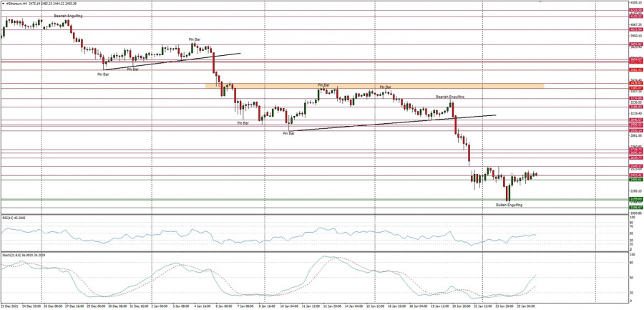Click the 18 Jan 04:00 time axis label
The width and height of the screenshot is (644, 310).
click(x=420, y=306)
